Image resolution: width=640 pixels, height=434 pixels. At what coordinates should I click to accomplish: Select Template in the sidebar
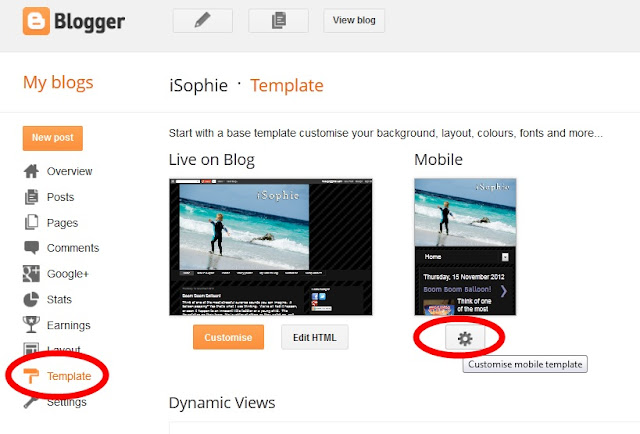pos(69,376)
